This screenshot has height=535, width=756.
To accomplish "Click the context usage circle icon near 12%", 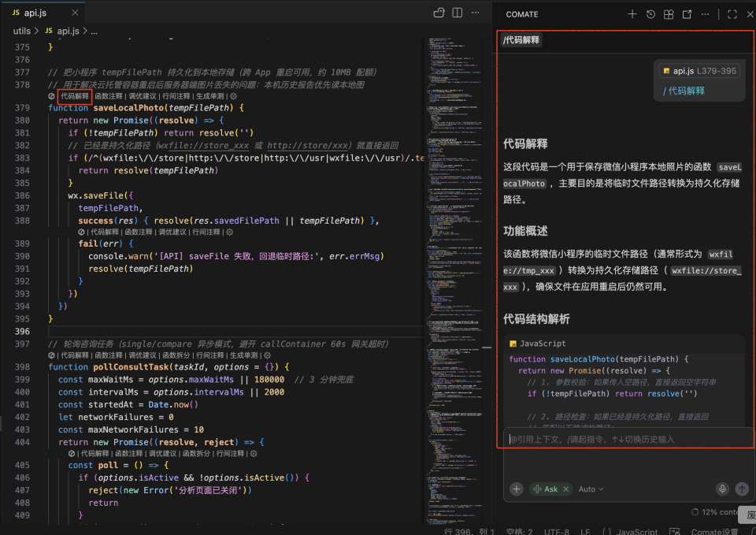I will (x=695, y=512).
